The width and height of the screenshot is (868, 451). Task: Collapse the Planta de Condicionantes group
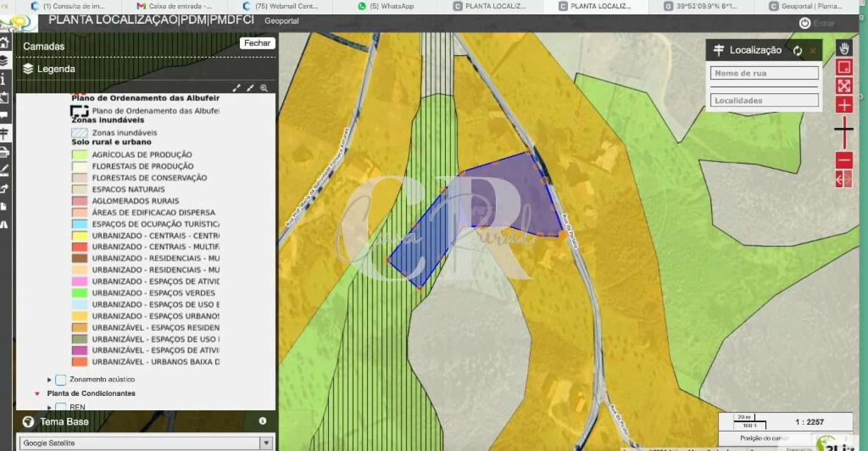tap(38, 394)
